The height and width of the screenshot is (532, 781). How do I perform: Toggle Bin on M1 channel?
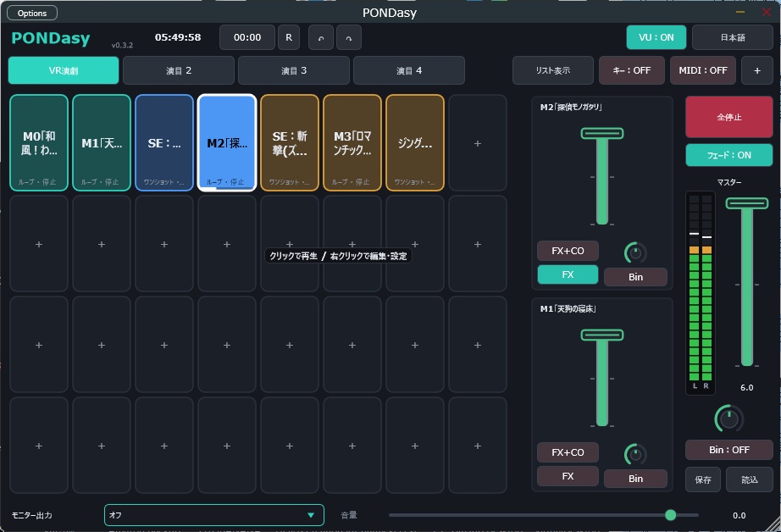coord(635,478)
